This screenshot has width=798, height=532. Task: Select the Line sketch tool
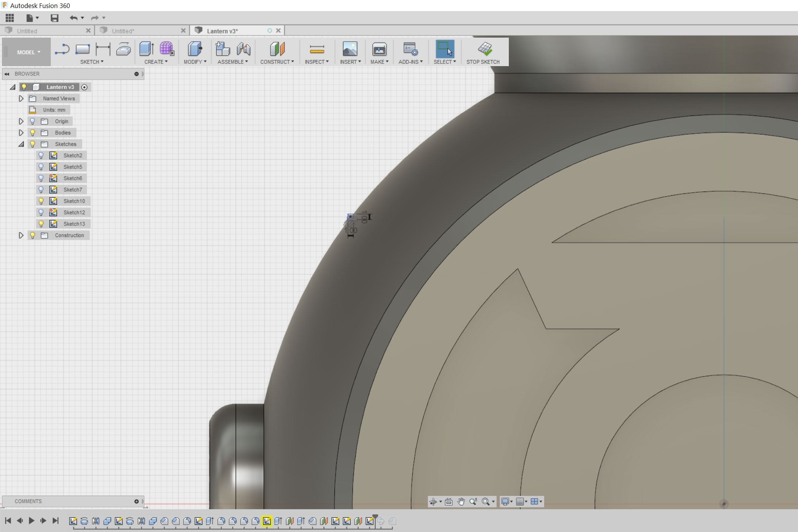pyautogui.click(x=62, y=49)
